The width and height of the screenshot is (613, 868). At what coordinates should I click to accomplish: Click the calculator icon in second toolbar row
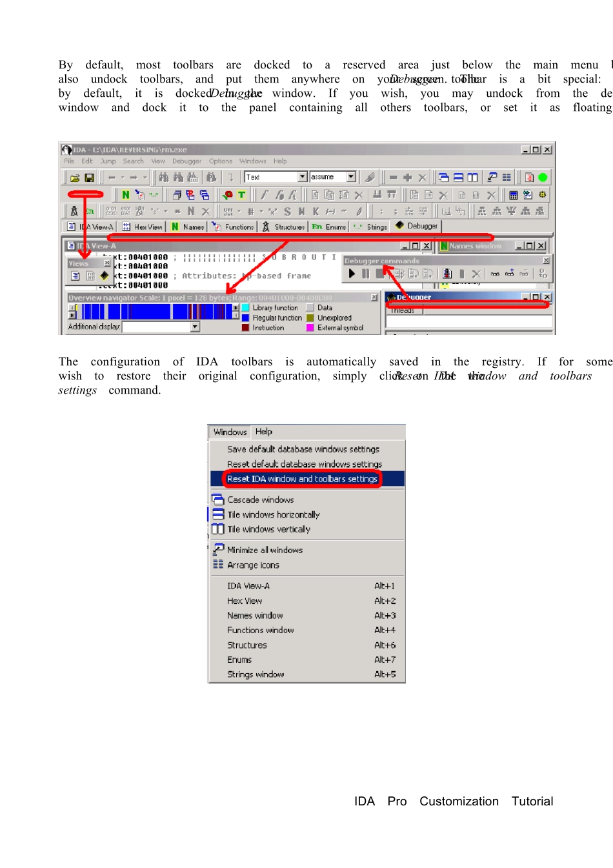coord(513,194)
